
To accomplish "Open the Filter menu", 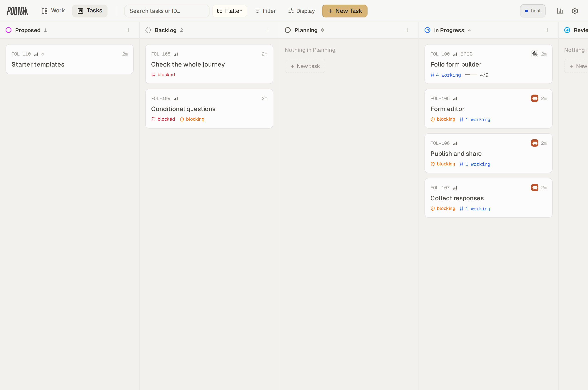I will pyautogui.click(x=265, y=11).
